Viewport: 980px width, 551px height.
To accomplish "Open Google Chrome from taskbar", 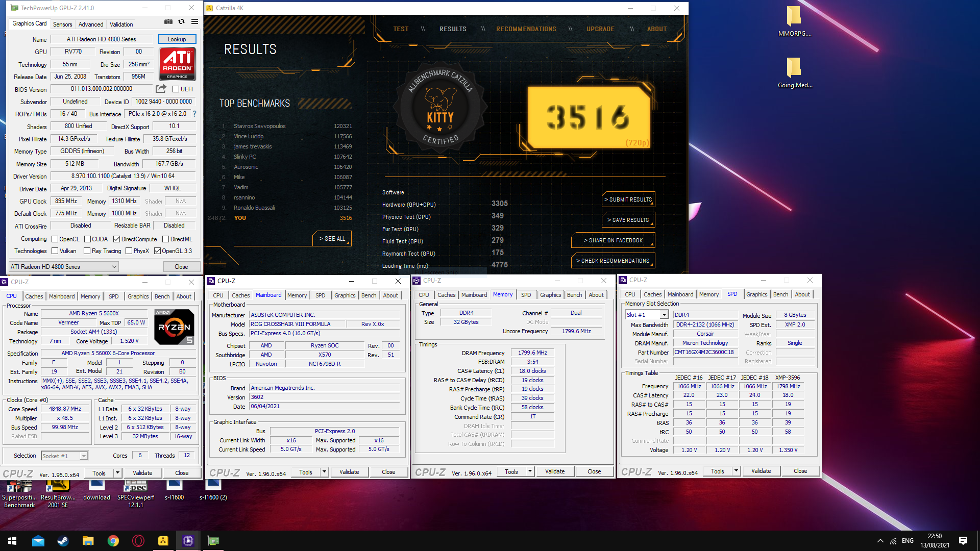I will point(113,541).
